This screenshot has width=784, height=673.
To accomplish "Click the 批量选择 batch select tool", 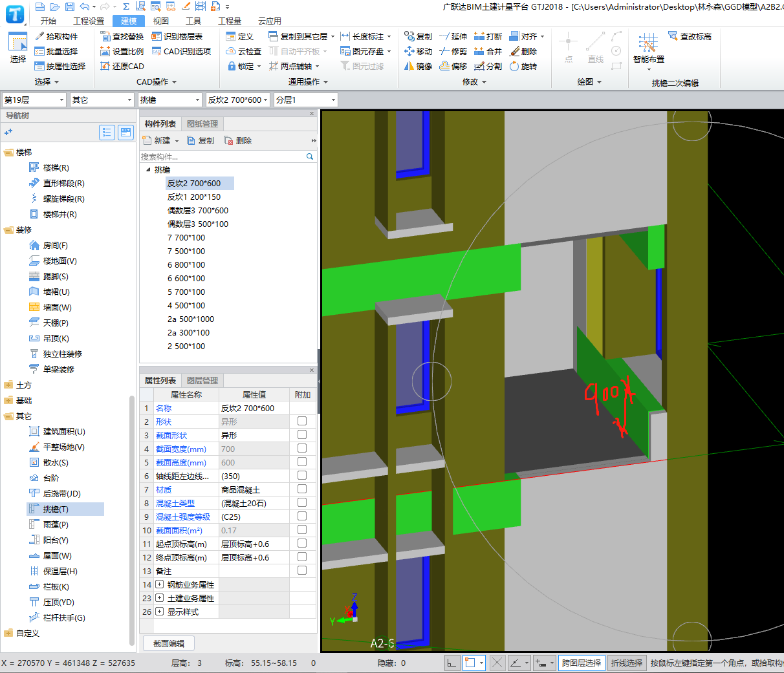I will click(56, 51).
